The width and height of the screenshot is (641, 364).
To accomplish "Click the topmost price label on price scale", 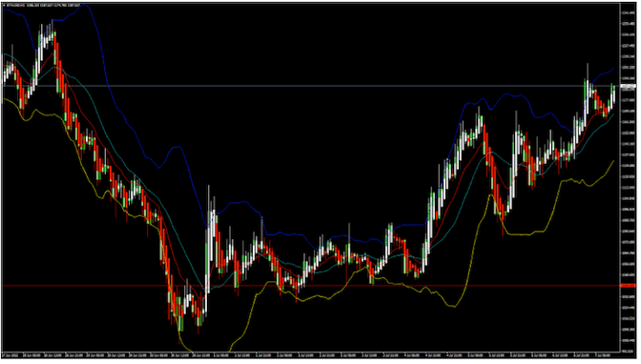I will pyautogui.click(x=627, y=12).
